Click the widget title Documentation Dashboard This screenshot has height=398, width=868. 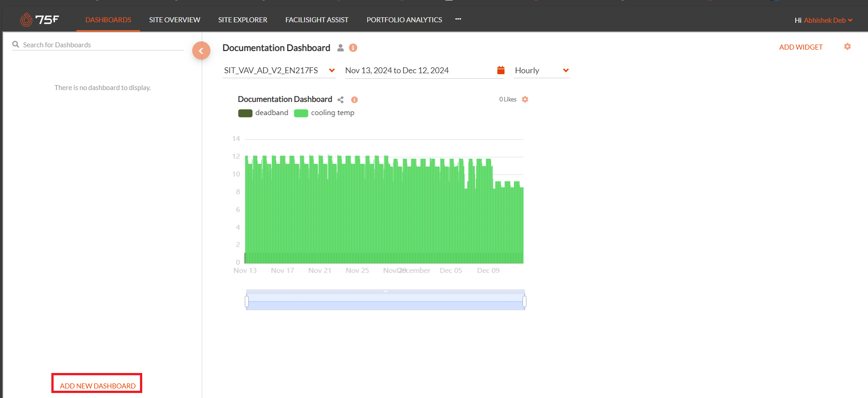coord(285,99)
